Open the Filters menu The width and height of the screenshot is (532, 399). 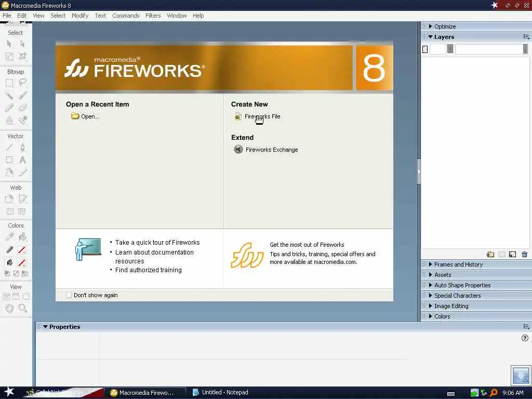pos(153,16)
